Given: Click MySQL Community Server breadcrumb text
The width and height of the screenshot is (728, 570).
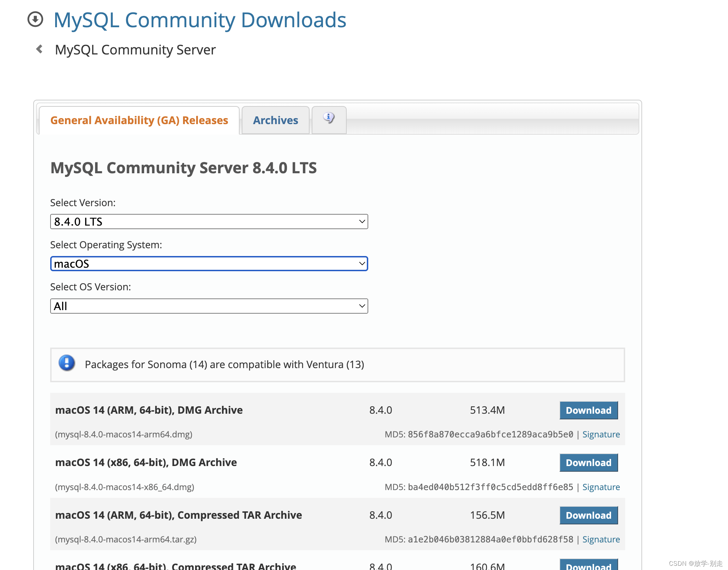Looking at the screenshot, I should (x=135, y=50).
